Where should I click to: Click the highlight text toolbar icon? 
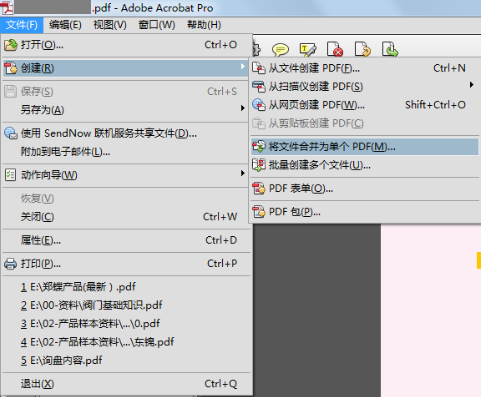[307, 50]
